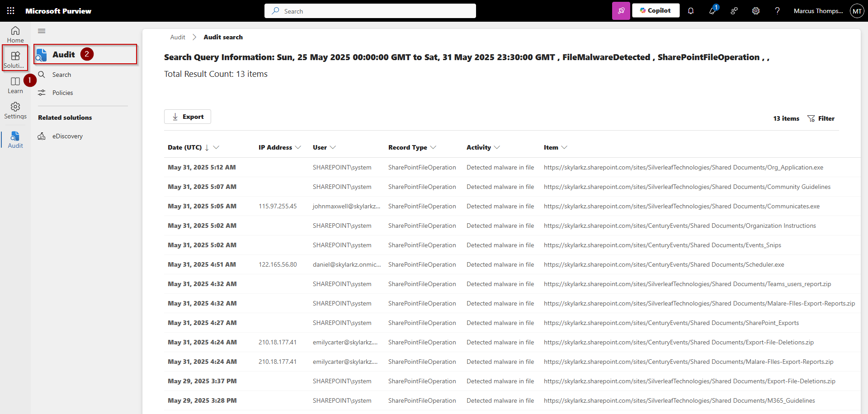Collapse the navigation pane with hamburger icon

point(41,31)
